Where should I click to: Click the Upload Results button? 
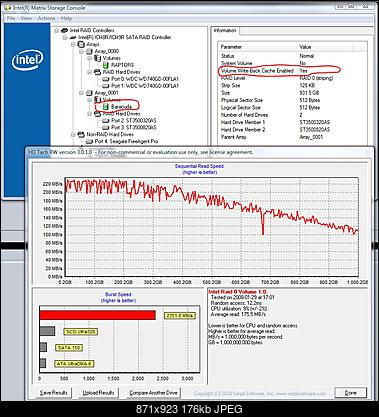[98, 393]
